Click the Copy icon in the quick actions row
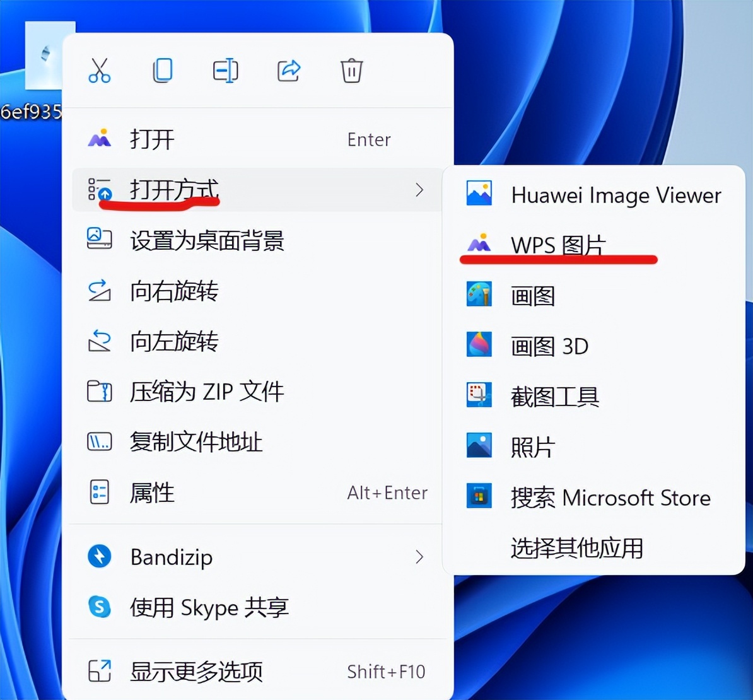Image resolution: width=753 pixels, height=700 pixels. tap(163, 71)
